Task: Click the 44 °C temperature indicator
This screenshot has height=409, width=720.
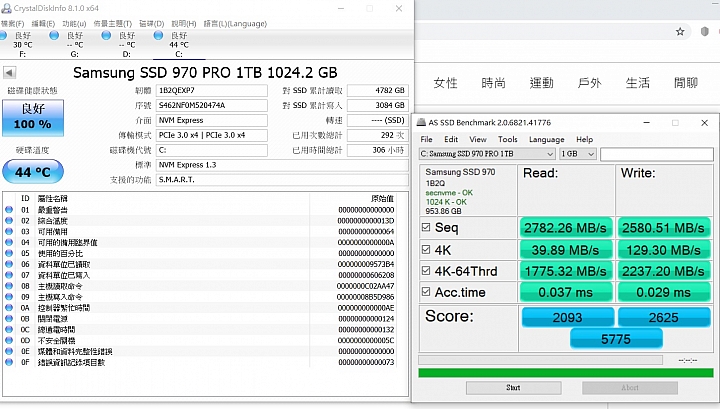Action: click(32, 171)
